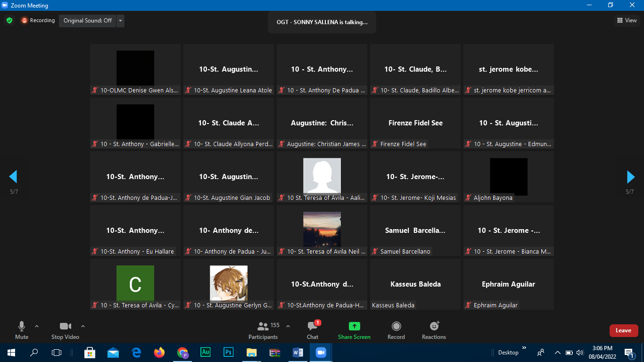Expand video options caret next to Stop Video
644x362 pixels.
point(83,326)
